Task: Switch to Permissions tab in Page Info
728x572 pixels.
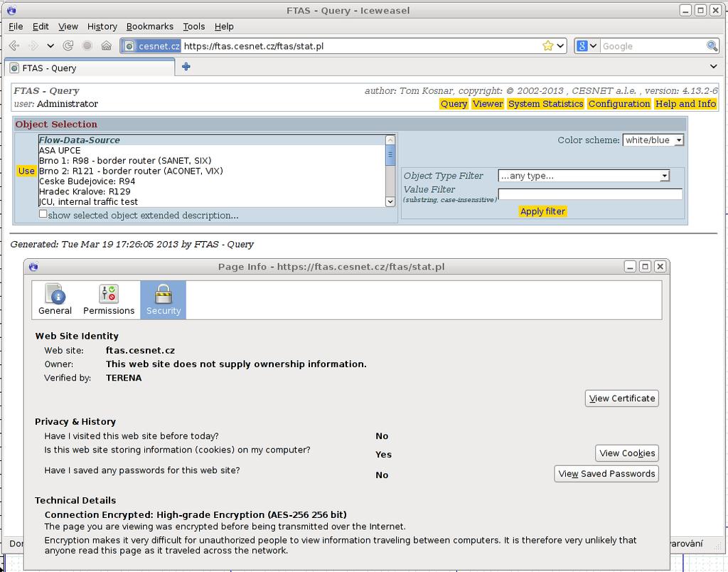Action: 109,300
